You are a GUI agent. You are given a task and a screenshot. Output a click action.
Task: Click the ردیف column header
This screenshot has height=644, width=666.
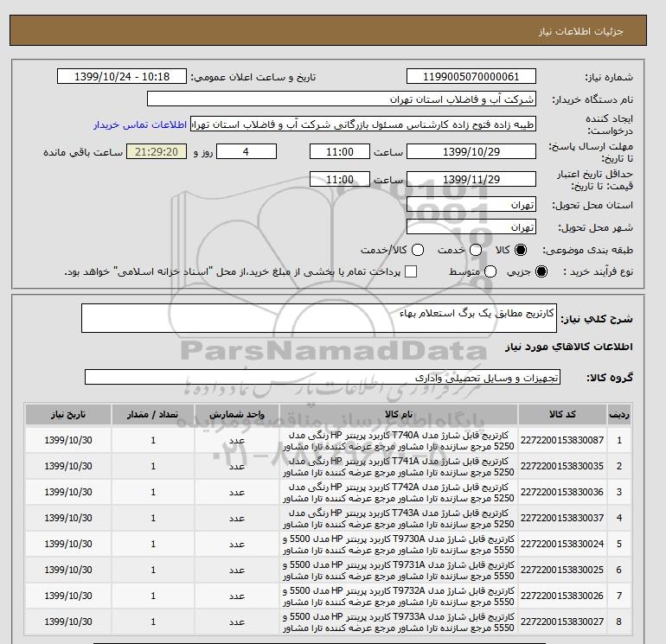pos(618,414)
